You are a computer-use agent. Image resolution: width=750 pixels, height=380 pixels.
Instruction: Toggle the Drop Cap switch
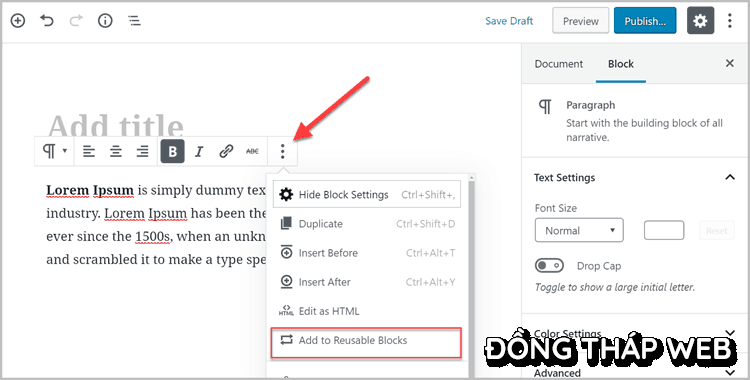coord(549,266)
